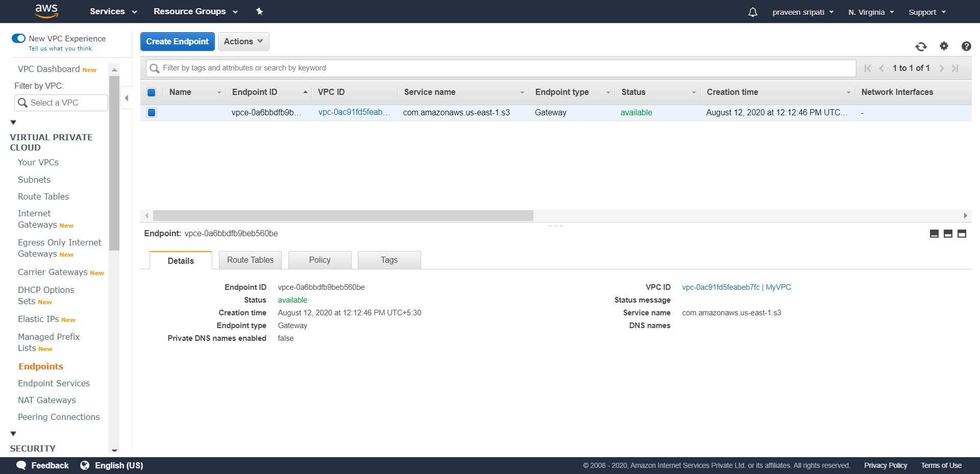Switch to the Policy tab
The width and height of the screenshot is (980, 474).
(320, 260)
